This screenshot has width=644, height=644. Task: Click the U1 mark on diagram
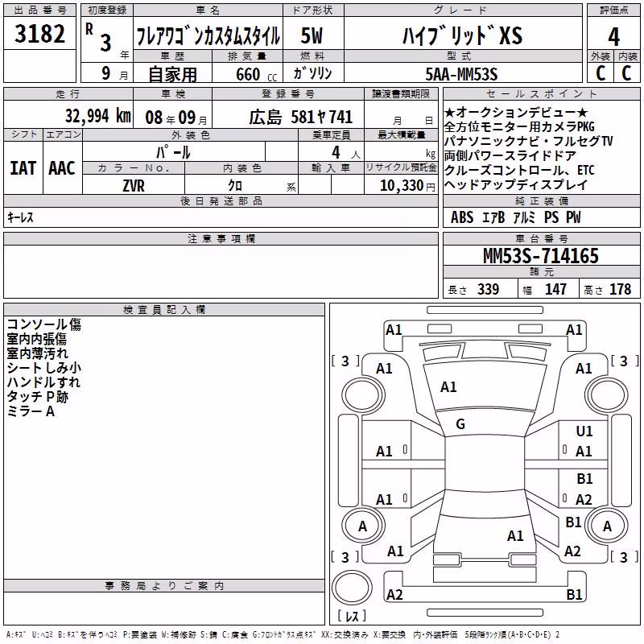pyautogui.click(x=584, y=431)
